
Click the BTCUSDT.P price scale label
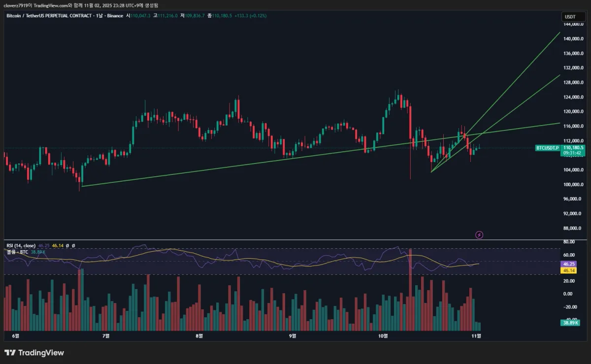548,148
